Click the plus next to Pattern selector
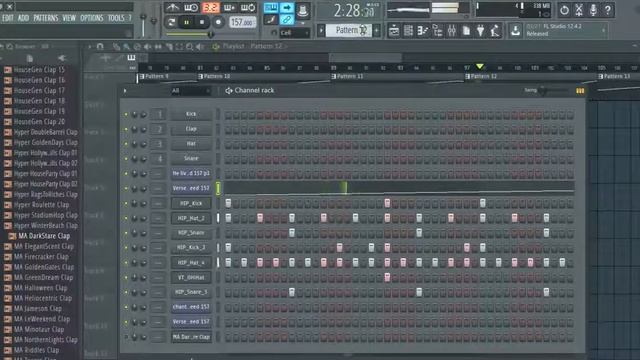The image size is (640, 360). point(377,30)
